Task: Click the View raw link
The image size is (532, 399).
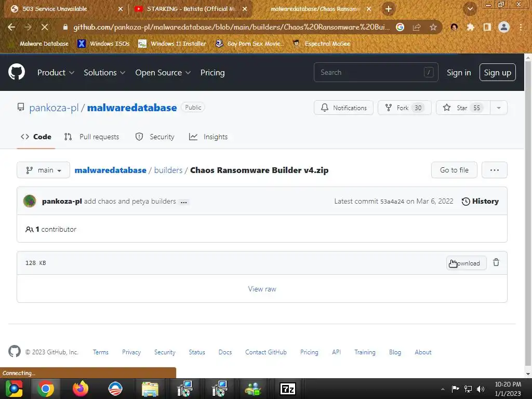Action: point(262,289)
